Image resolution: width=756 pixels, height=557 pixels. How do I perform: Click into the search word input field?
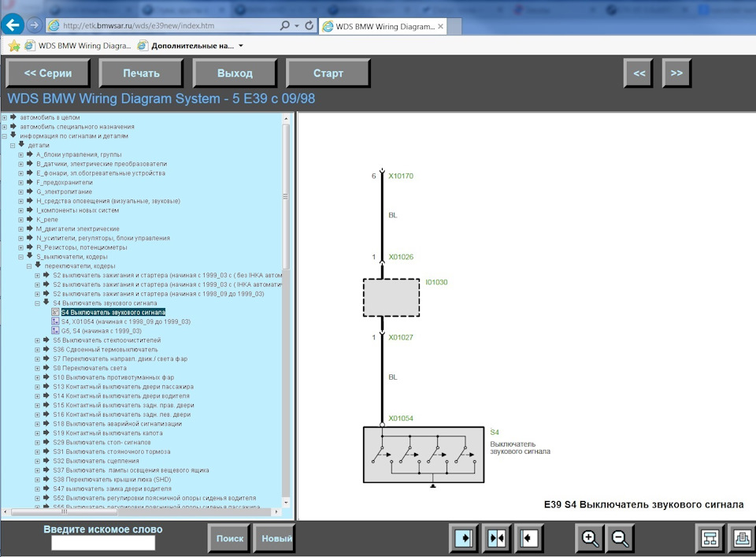pos(103,543)
